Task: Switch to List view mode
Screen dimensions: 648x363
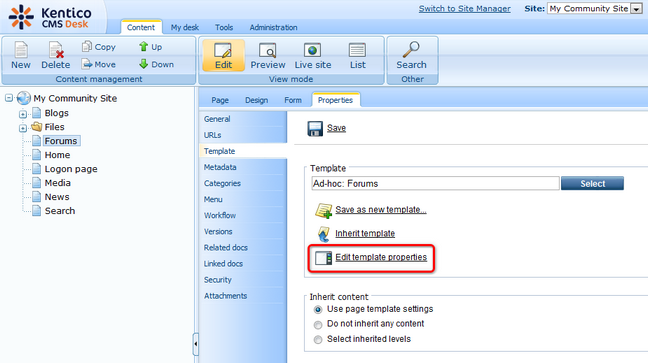Action: pyautogui.click(x=357, y=56)
